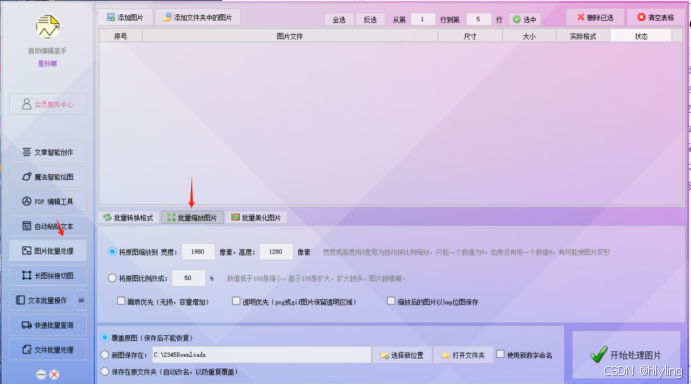This screenshot has width=691, height=385.
Task: Click 全选 to select all rows
Action: (339, 19)
